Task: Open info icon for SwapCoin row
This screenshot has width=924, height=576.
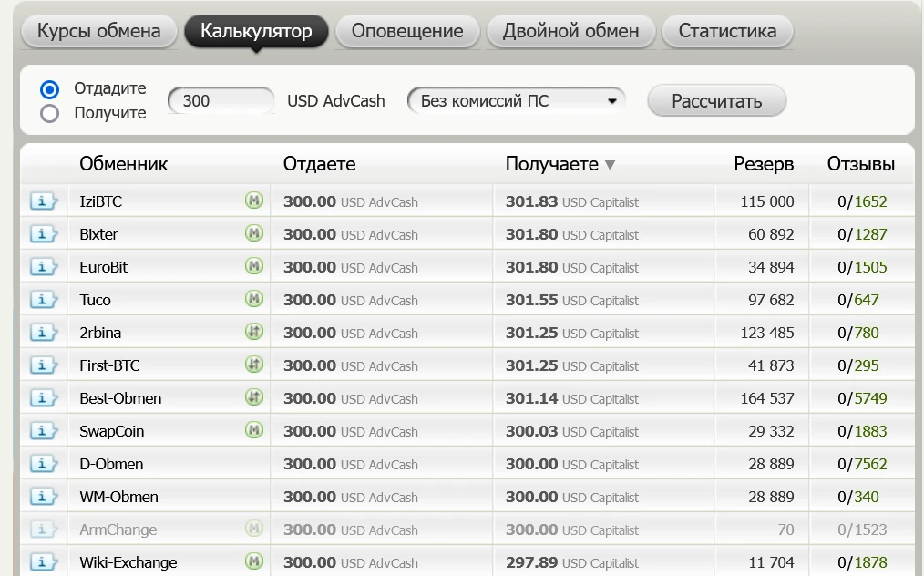Action: click(x=43, y=431)
